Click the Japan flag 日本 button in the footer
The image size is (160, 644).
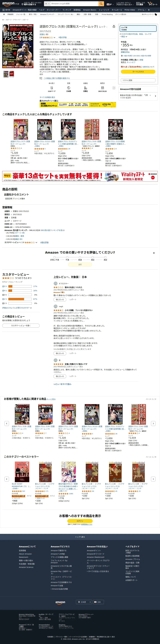pos(98,602)
